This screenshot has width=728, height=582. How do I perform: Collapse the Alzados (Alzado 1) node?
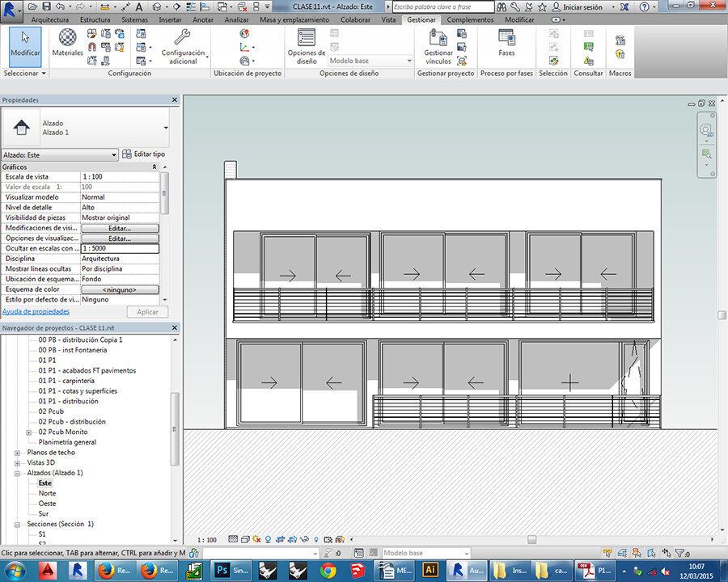click(18, 473)
